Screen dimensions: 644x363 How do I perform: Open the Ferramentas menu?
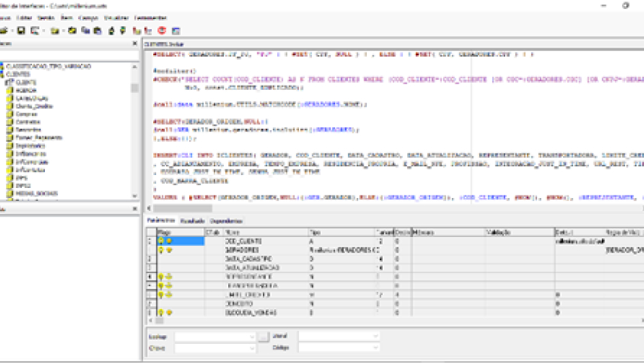(150, 17)
